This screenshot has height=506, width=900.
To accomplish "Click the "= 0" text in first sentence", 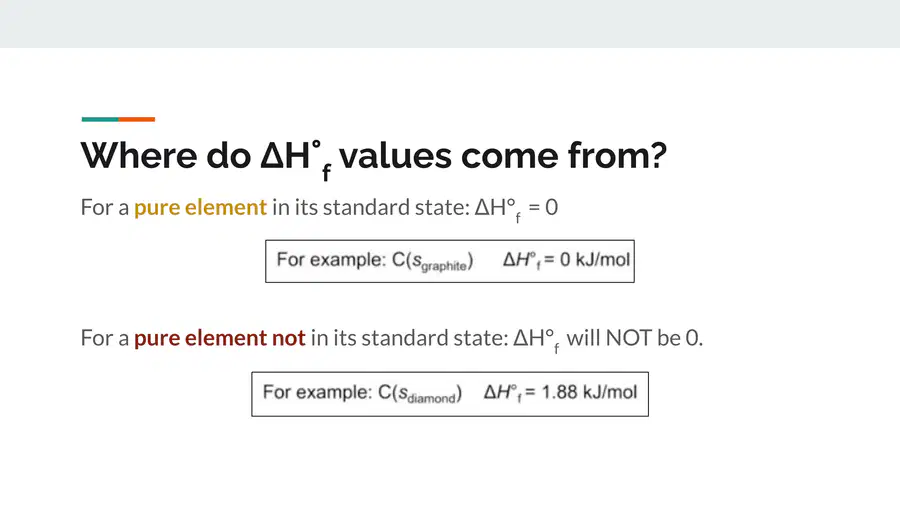I will (543, 207).
